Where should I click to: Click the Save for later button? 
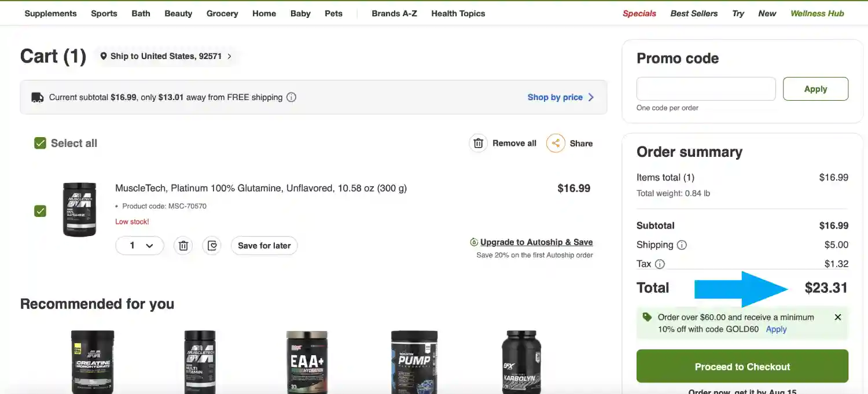(x=264, y=246)
